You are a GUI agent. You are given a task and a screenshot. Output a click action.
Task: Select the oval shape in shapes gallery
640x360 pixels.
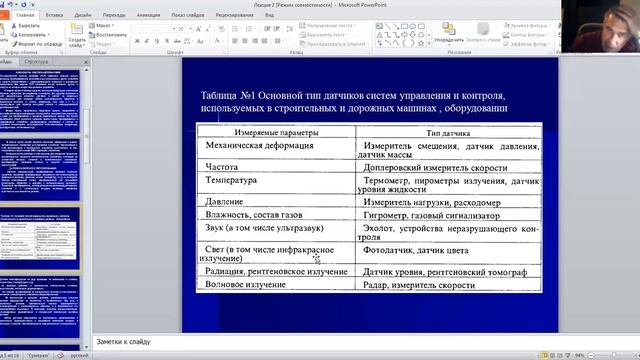click(x=413, y=26)
